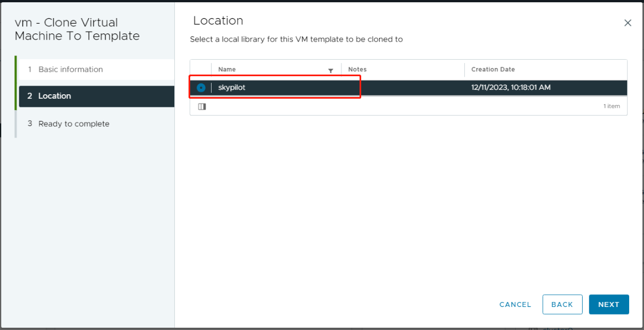Select the skypilot library radio button
The image size is (644, 330).
point(201,88)
